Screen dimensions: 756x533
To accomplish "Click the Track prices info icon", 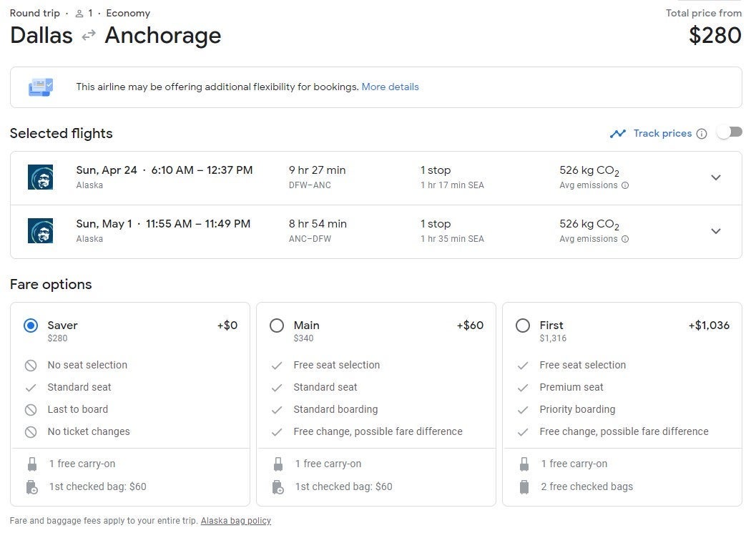I will (702, 134).
